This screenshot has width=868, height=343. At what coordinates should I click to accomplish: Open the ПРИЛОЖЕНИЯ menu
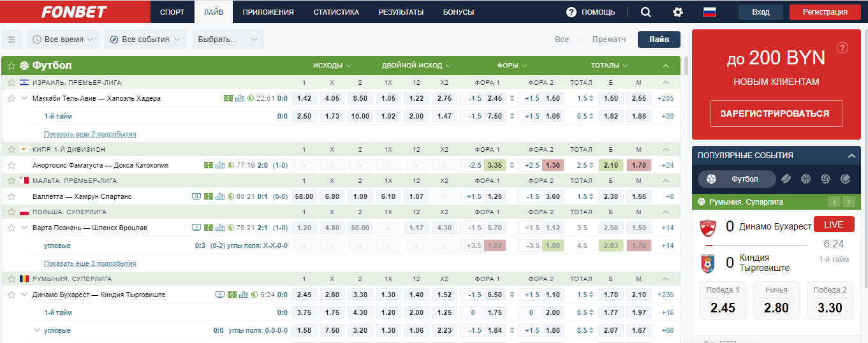pyautogui.click(x=268, y=12)
